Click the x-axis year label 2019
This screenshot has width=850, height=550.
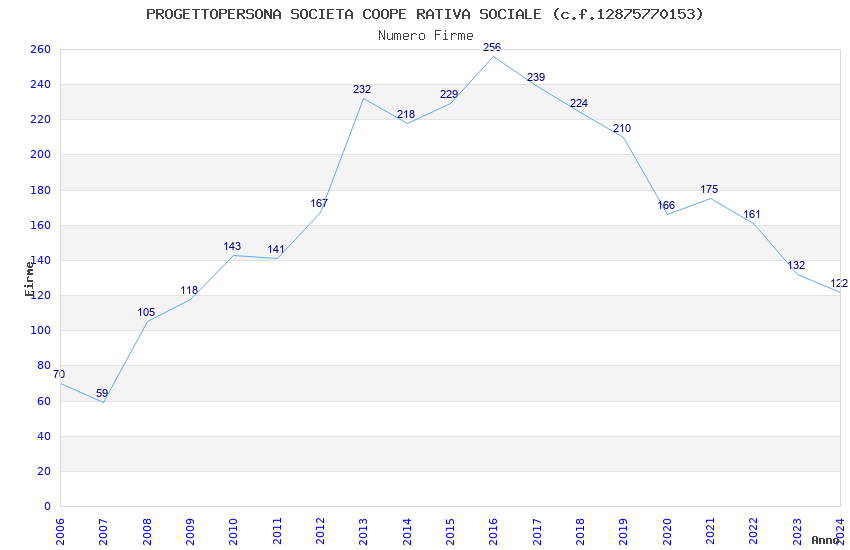click(x=623, y=532)
